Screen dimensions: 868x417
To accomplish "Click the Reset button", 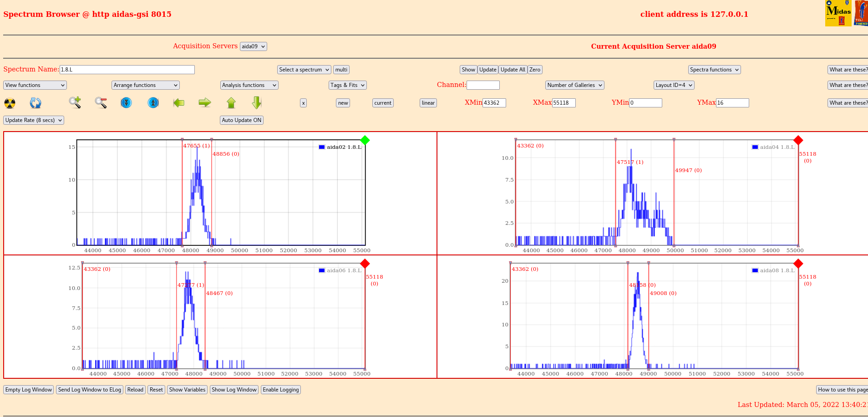I will tap(156, 390).
